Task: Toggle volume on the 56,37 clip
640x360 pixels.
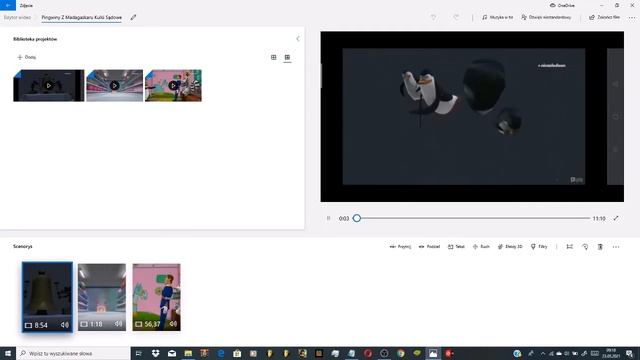Action: tap(173, 324)
